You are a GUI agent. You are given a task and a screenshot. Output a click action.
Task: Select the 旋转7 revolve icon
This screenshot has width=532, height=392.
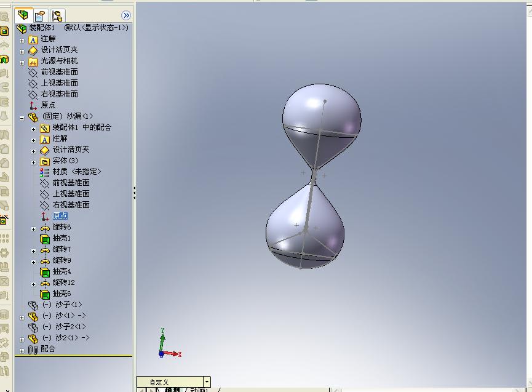45,250
